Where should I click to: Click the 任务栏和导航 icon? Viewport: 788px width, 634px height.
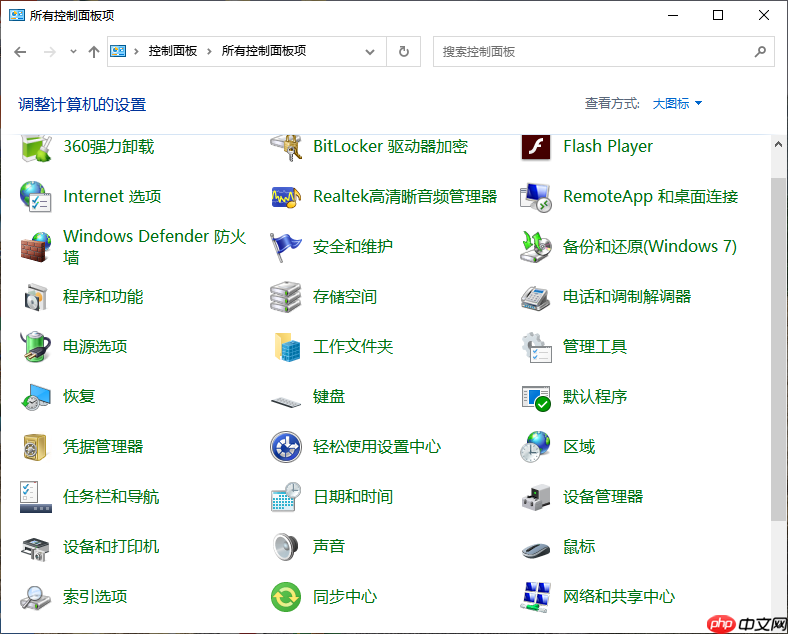(36, 497)
